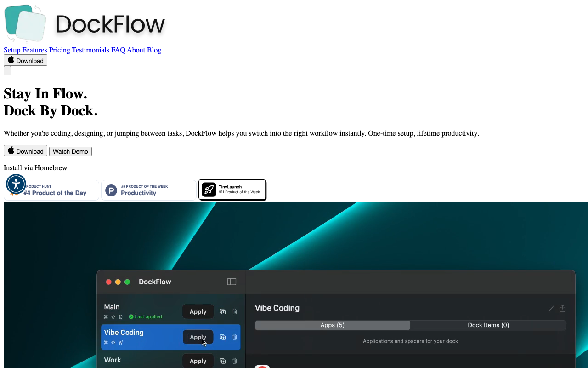The height and width of the screenshot is (368, 588).
Task: Edit the Vibe Coding preset name pencil icon
Action: (x=552, y=308)
